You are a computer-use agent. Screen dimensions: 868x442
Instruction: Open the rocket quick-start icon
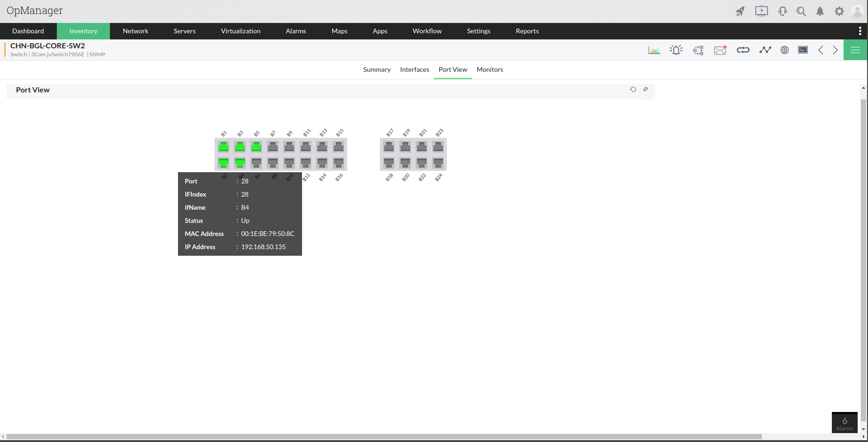pyautogui.click(x=740, y=11)
